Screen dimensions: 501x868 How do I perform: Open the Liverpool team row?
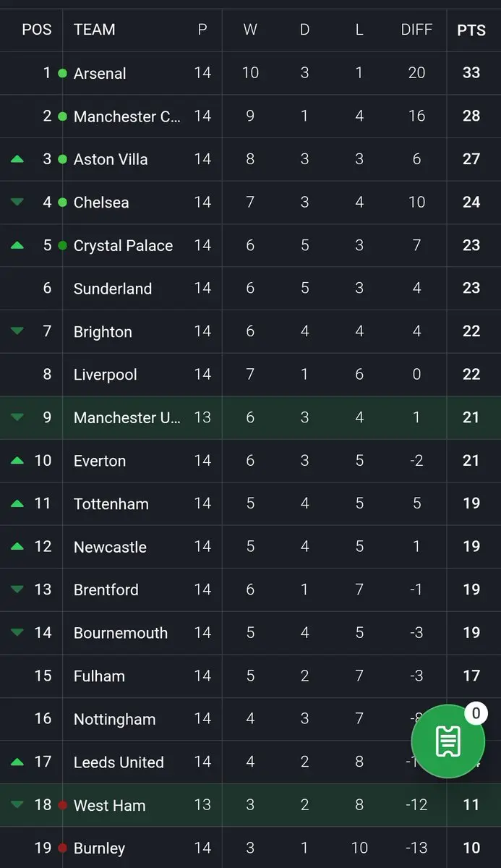click(x=106, y=375)
